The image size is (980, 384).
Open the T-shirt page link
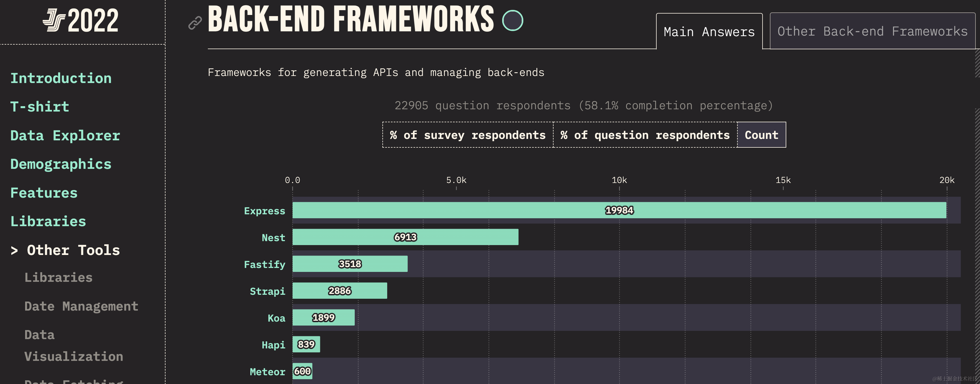40,107
